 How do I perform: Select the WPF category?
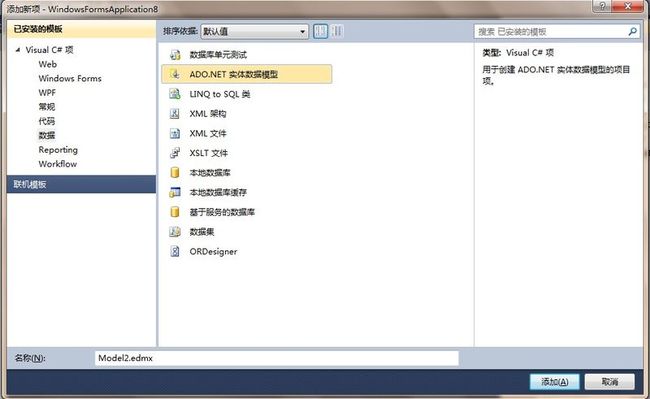[x=47, y=93]
